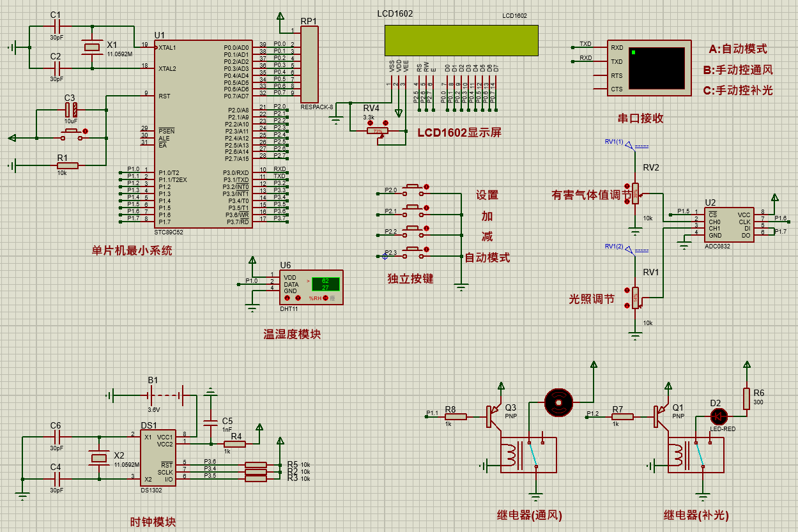Select the red LED D2
798x532 pixels.
click(x=719, y=416)
